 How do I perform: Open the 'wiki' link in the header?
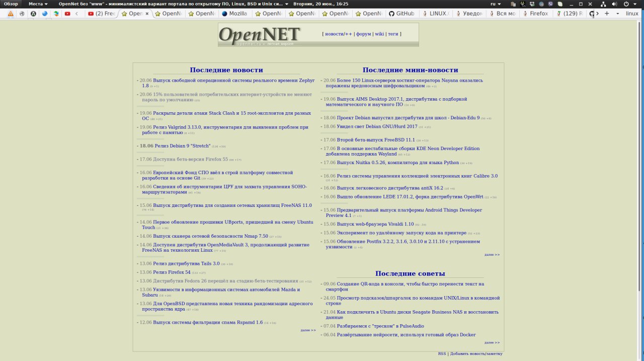point(379,34)
